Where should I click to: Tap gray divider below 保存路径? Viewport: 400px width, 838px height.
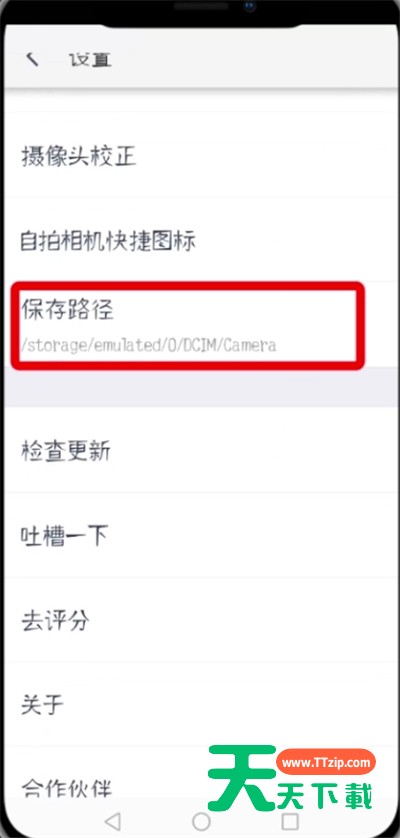pos(200,387)
